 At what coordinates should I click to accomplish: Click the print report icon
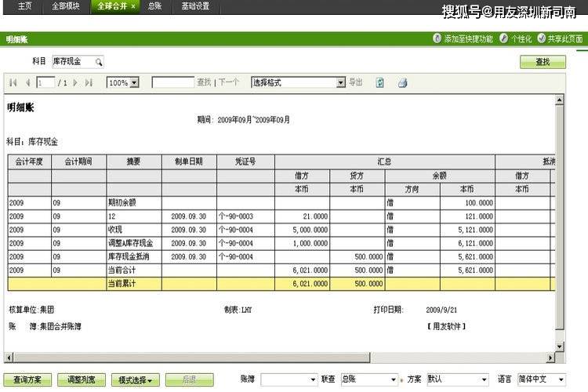click(402, 82)
